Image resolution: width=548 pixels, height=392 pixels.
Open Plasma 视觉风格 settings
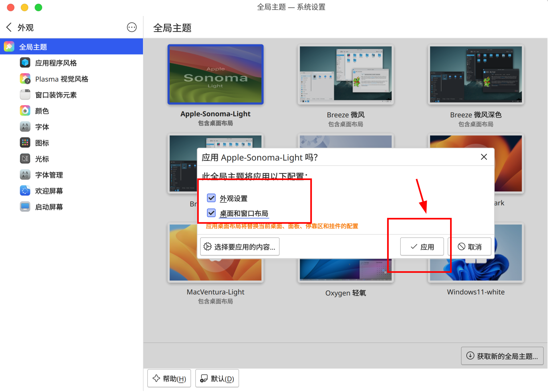[62, 79]
